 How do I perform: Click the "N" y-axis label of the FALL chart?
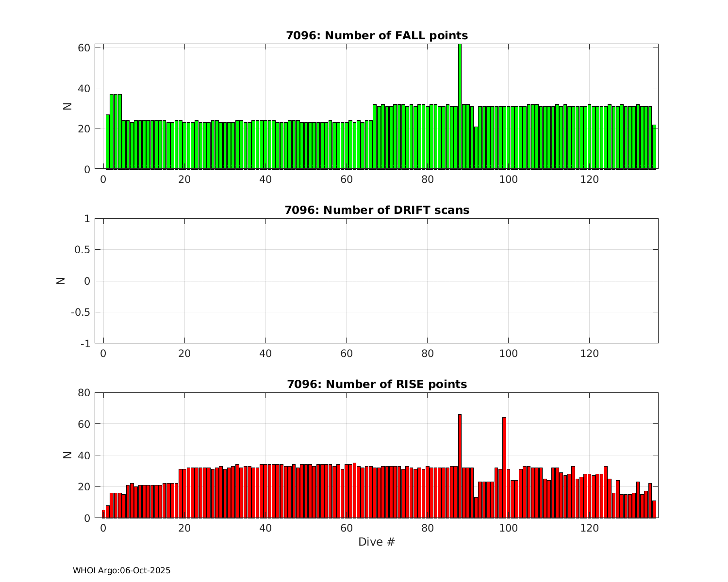pyautogui.click(x=68, y=106)
